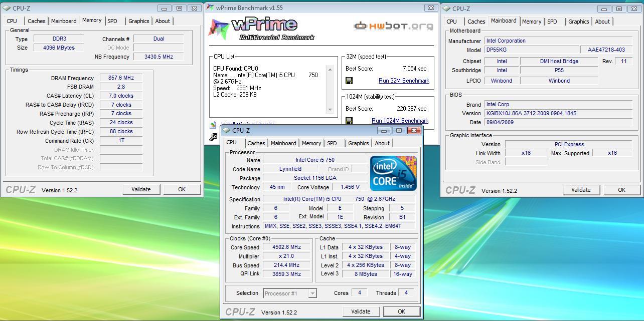Click the wrench icon in wPrime
This screenshot has height=321, width=644.
(213, 137)
